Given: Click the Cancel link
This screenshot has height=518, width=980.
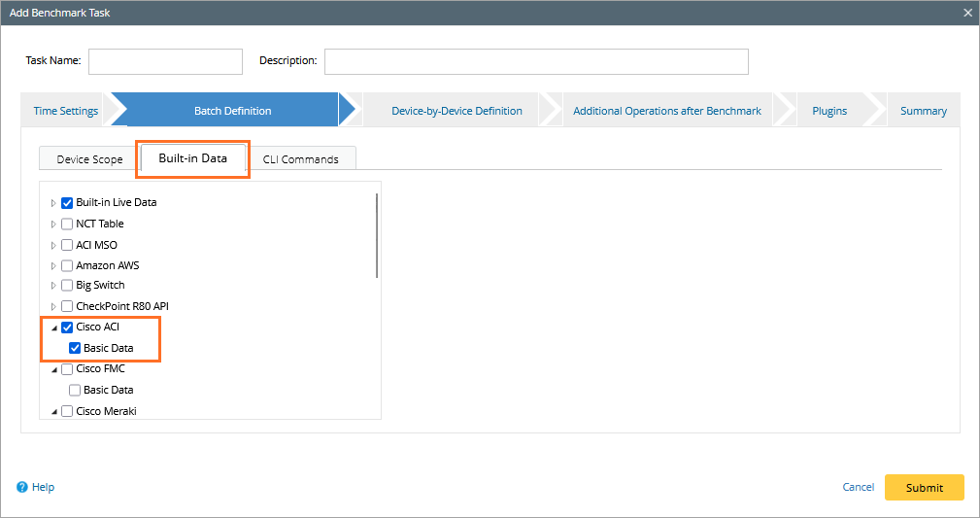Looking at the screenshot, I should pyautogui.click(x=858, y=487).
